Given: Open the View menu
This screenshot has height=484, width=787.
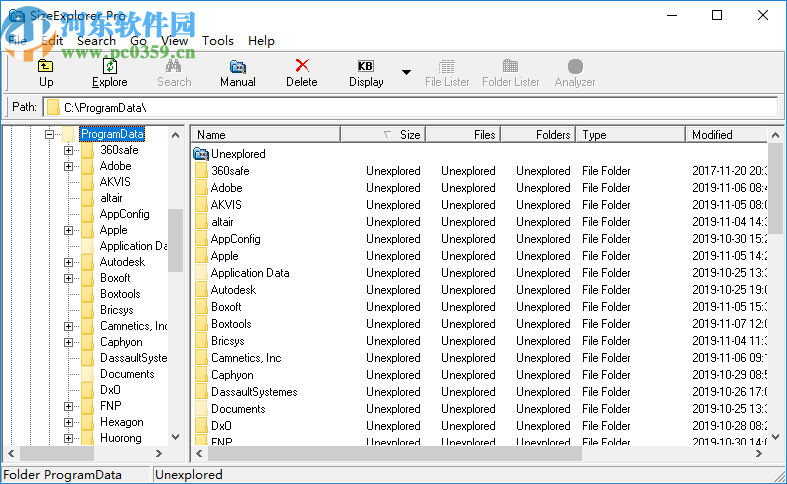Looking at the screenshot, I should pos(174,41).
